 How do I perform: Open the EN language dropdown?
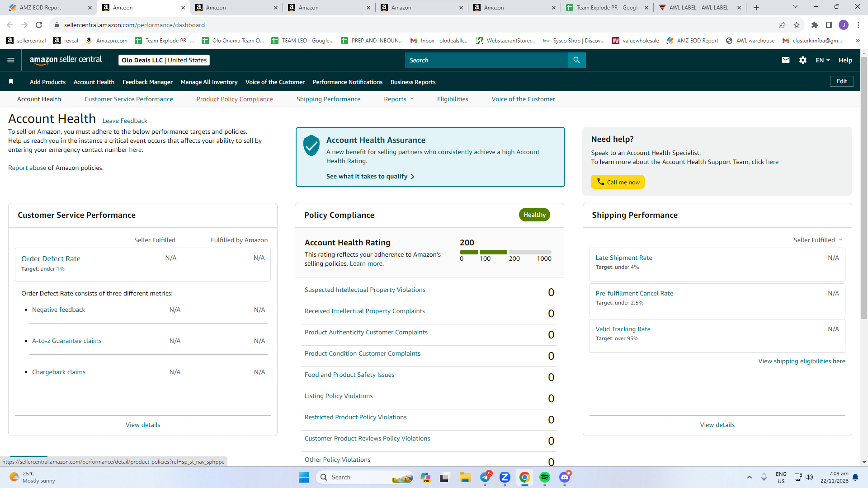[823, 60]
